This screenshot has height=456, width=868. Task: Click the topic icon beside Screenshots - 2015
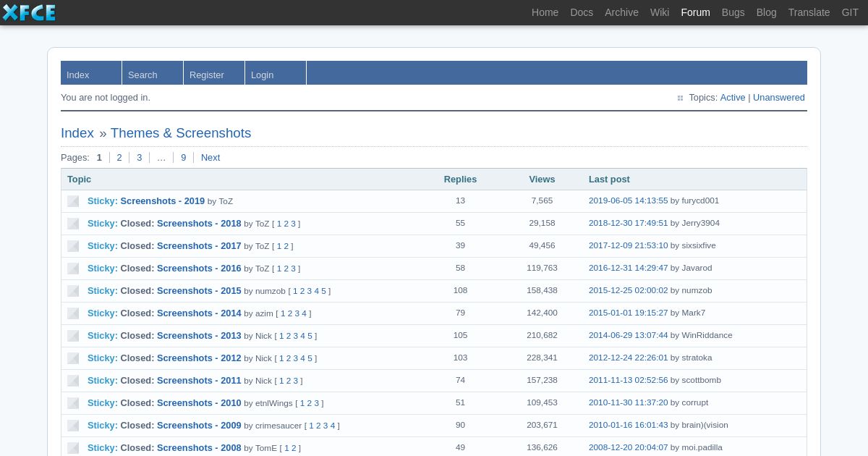tap(73, 291)
